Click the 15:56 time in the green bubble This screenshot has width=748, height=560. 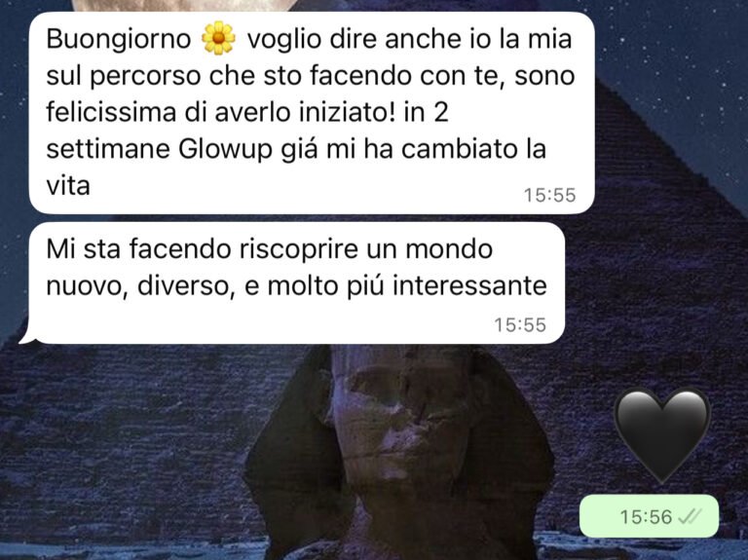click(x=646, y=516)
